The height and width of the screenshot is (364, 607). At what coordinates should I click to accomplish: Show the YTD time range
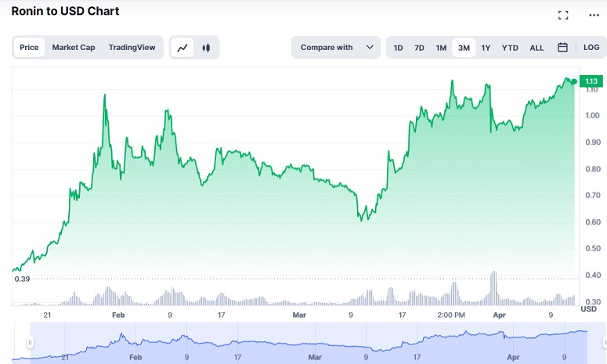point(510,48)
